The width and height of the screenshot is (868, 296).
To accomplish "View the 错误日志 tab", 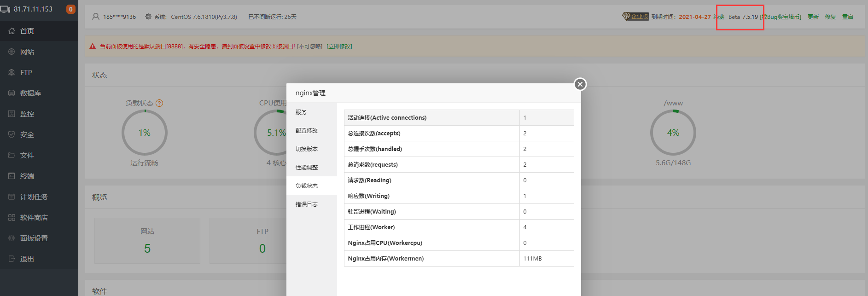I will pos(312,204).
